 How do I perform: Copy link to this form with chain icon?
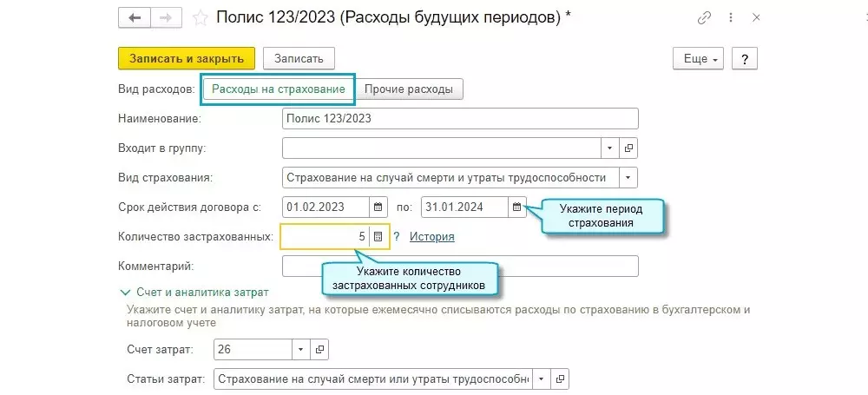(x=704, y=17)
